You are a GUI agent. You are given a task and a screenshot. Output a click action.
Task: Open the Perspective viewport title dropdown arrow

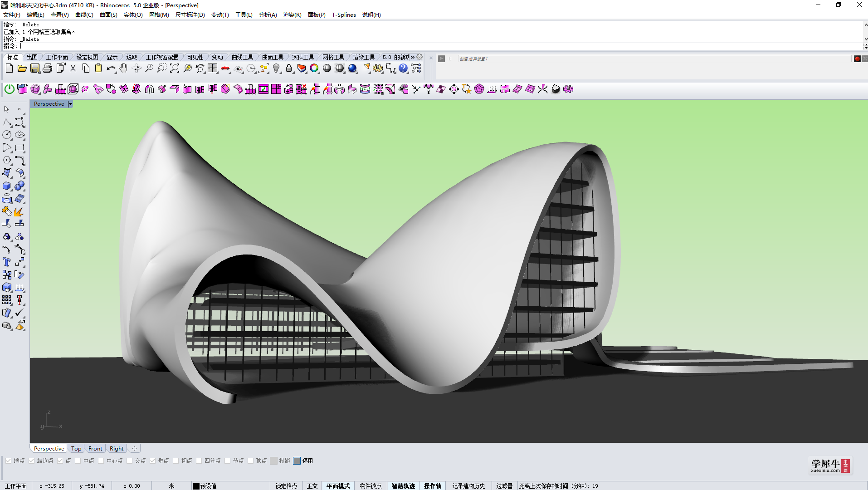coord(70,104)
